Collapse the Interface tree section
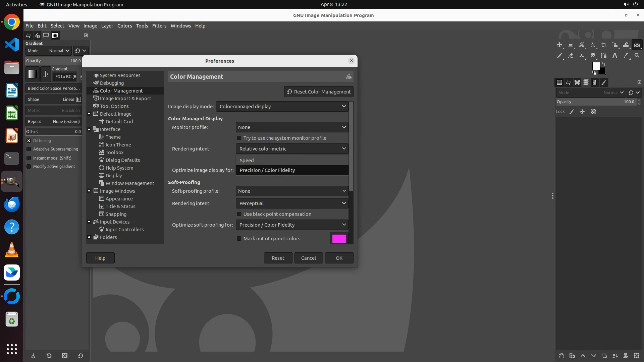Image resolution: width=644 pixels, height=362 pixels. (x=89, y=129)
